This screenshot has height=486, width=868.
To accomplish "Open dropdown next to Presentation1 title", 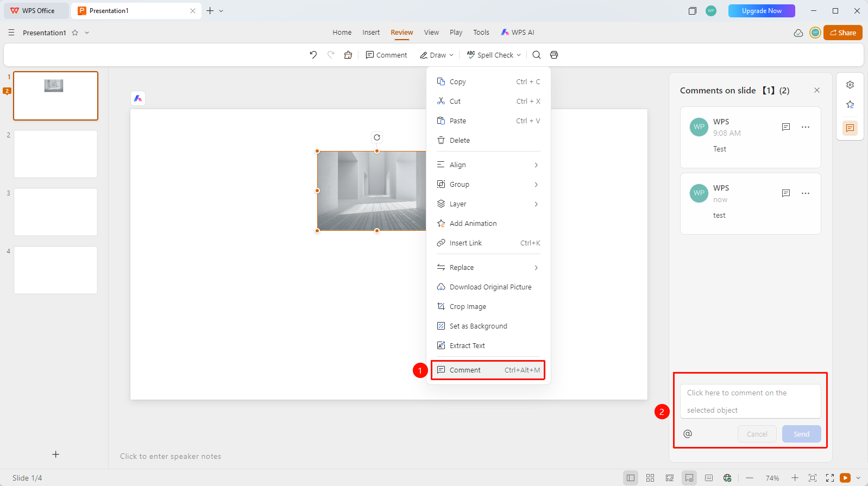I will (87, 33).
